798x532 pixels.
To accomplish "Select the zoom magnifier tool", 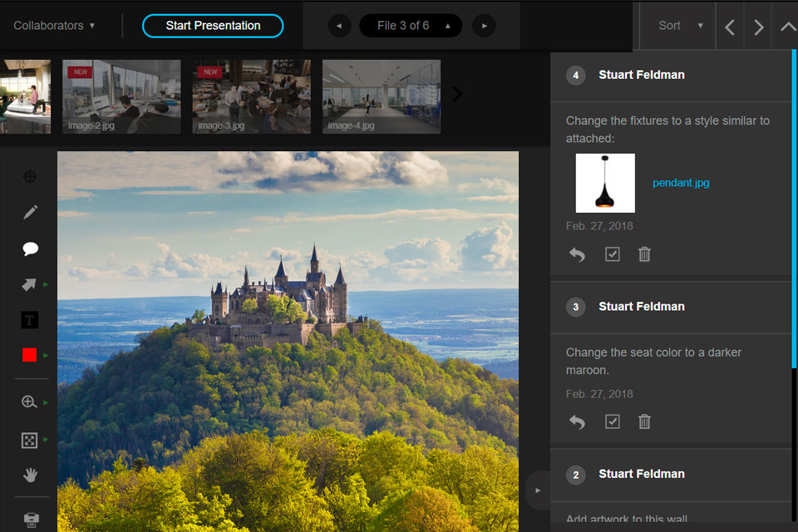I will (29, 401).
